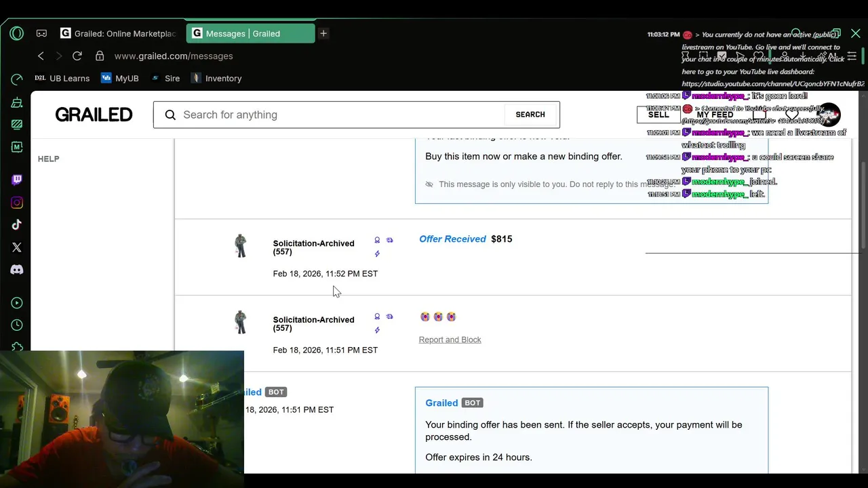This screenshot has height=488, width=868.
Task: Open TikTok panel in sidebar
Action: (x=17, y=225)
